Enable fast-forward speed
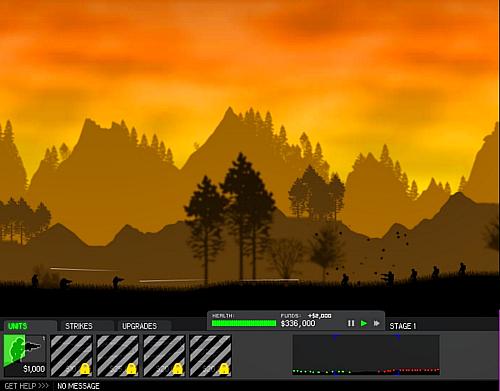The image size is (500, 391). 377,323
